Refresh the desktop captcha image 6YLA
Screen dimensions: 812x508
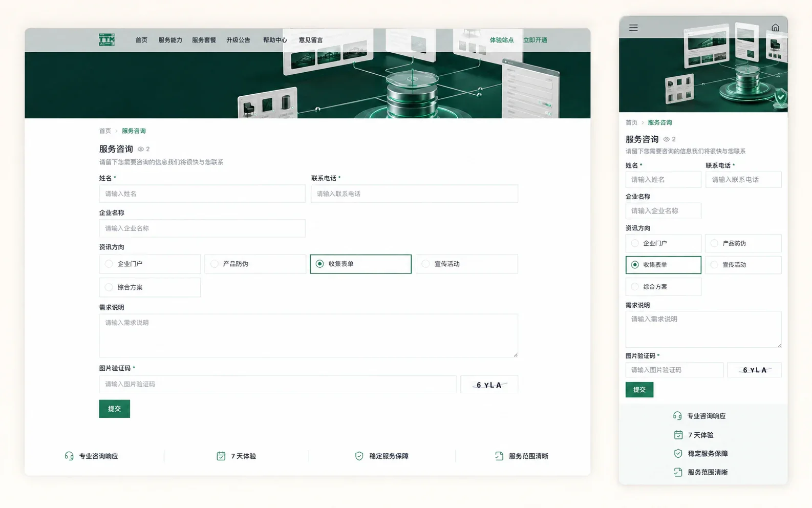click(489, 385)
